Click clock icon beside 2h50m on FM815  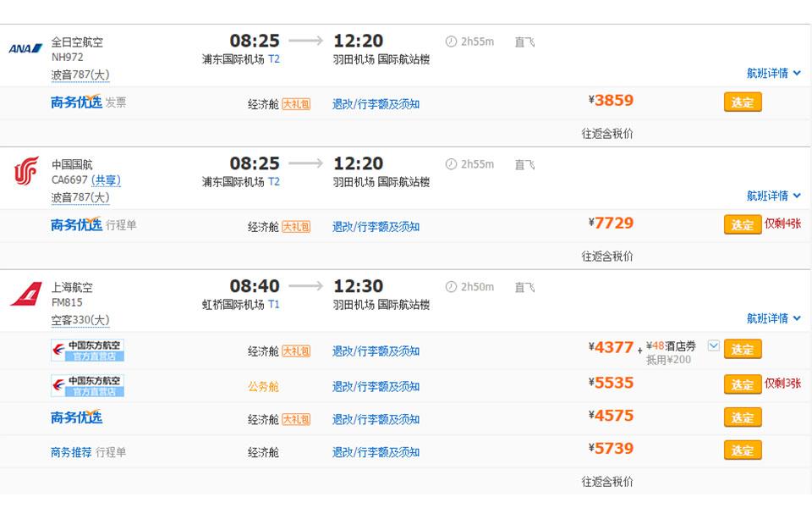point(451,287)
